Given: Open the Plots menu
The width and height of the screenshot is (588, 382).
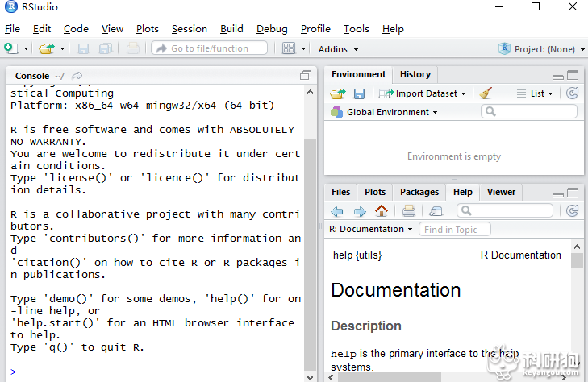Looking at the screenshot, I should click(148, 29).
